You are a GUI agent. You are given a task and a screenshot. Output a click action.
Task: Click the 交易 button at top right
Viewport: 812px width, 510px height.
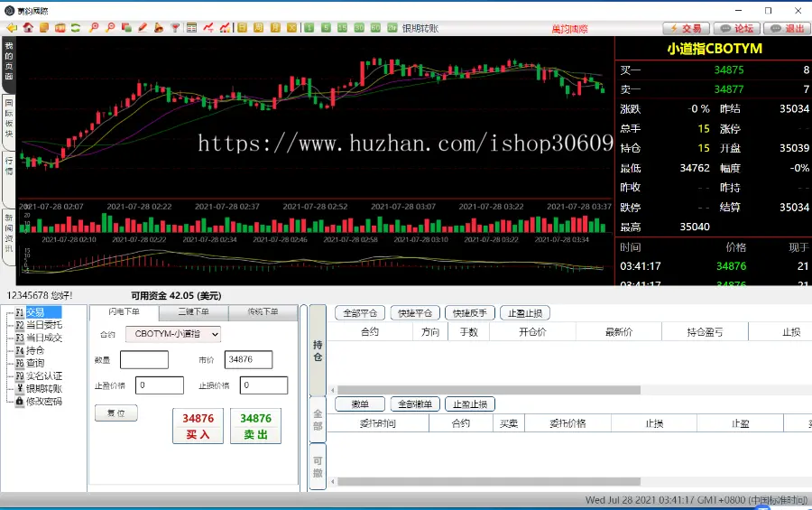tap(686, 28)
